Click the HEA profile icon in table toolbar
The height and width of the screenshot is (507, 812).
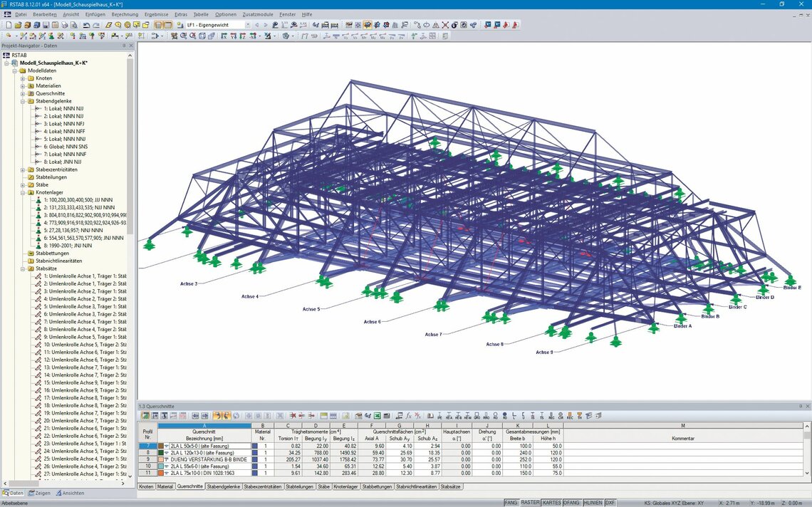[449, 415]
